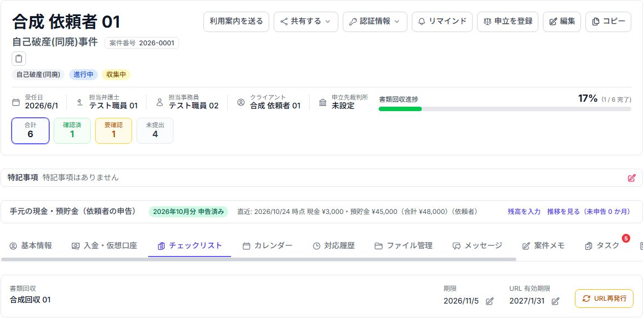Click 申立を登録 button
Viewport: 644px width, 319px height.
pyautogui.click(x=507, y=22)
